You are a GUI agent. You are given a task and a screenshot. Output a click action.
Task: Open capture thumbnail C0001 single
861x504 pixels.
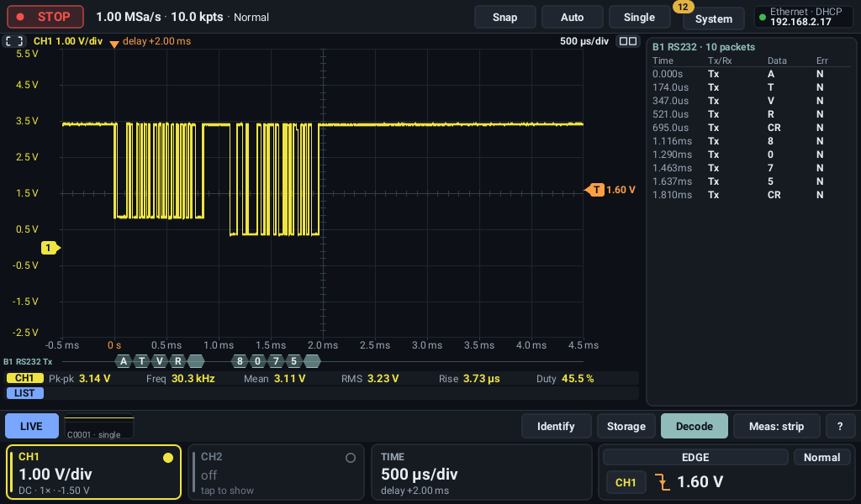99,426
